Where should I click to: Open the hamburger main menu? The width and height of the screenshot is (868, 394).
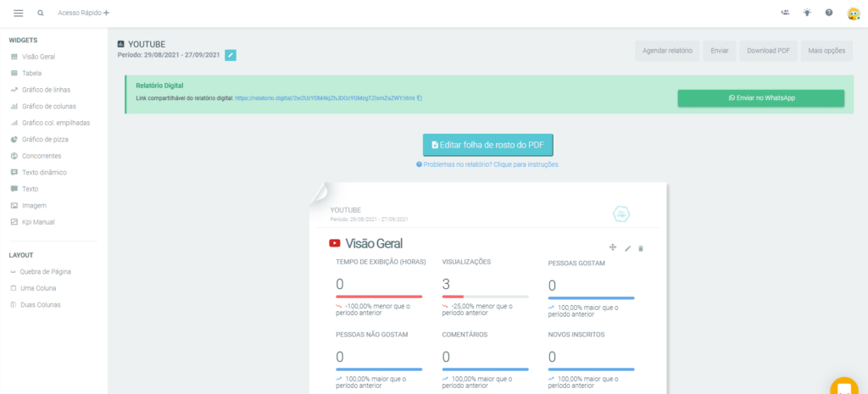[19, 13]
